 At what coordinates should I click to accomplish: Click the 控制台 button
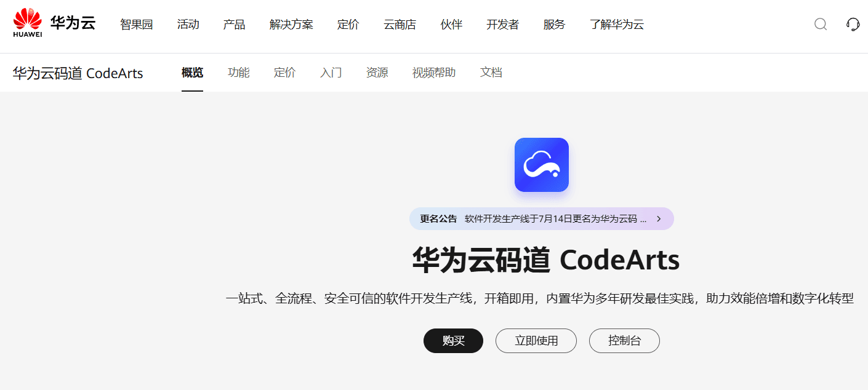(x=624, y=341)
